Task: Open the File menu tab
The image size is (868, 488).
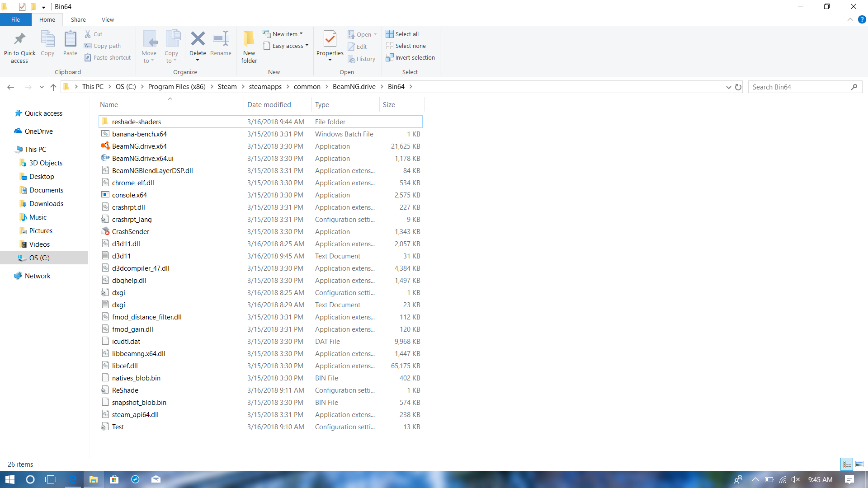Action: (x=15, y=19)
